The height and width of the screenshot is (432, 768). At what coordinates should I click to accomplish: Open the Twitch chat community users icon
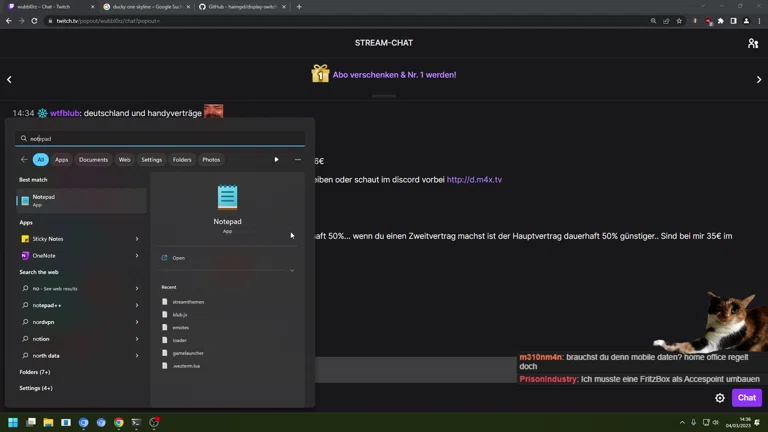point(752,43)
